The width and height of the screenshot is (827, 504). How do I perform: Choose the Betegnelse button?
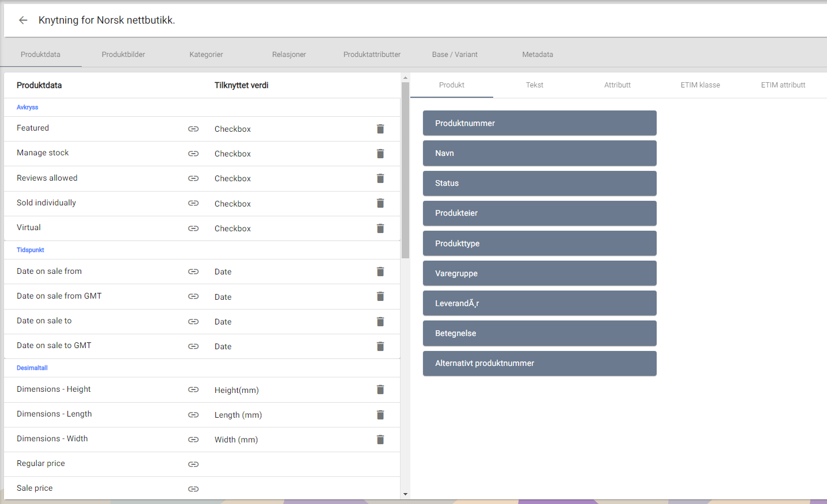540,333
